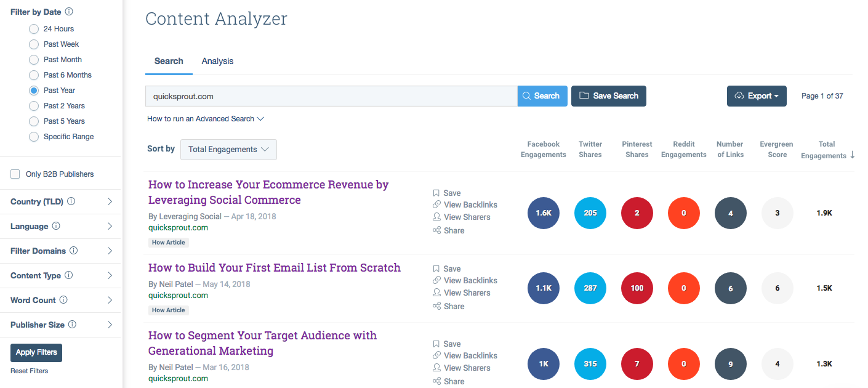Open the Export dropdown
This screenshot has width=868, height=388.
click(x=757, y=96)
